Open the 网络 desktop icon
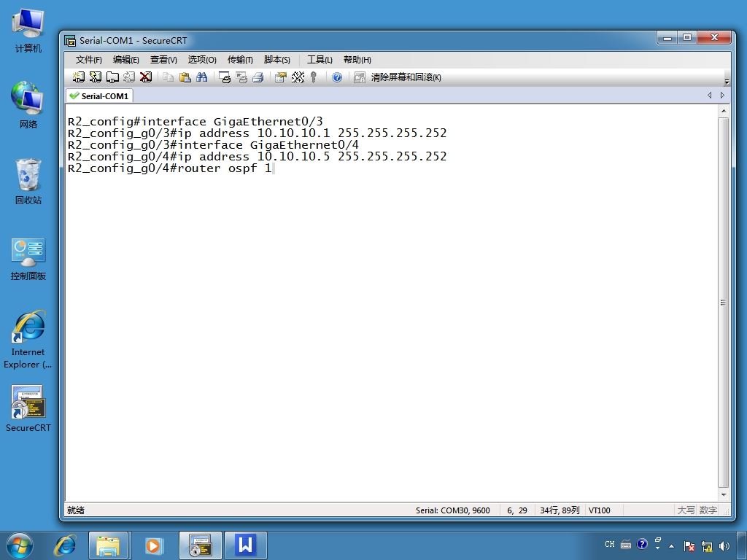This screenshot has width=747, height=560. coord(28,105)
